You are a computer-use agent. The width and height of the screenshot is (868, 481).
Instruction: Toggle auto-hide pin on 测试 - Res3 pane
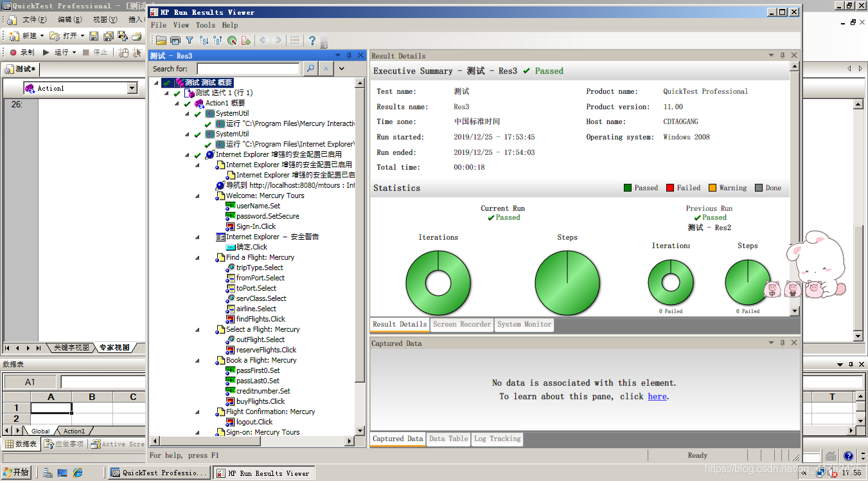point(349,56)
